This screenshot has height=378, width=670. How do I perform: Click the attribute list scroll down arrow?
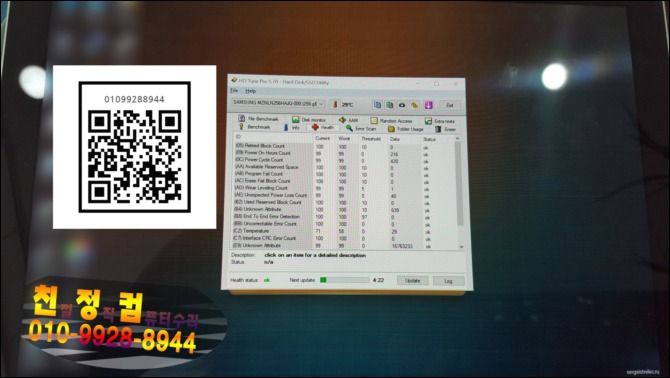pyautogui.click(x=461, y=247)
